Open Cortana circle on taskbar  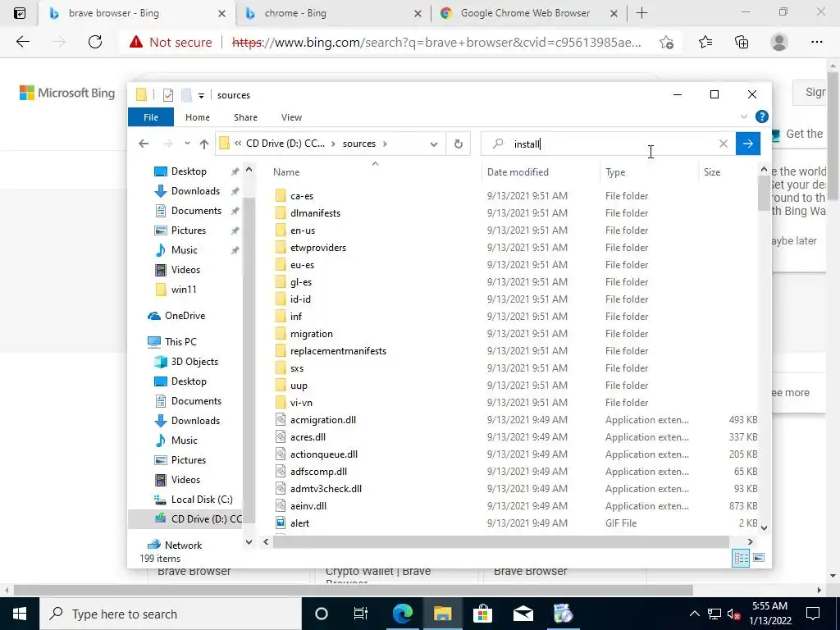pyautogui.click(x=322, y=614)
